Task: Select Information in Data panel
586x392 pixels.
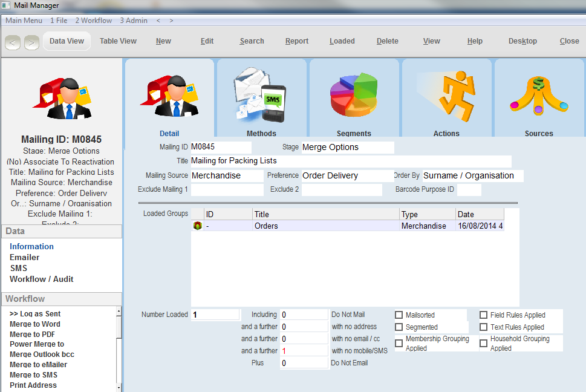Action: click(x=32, y=247)
